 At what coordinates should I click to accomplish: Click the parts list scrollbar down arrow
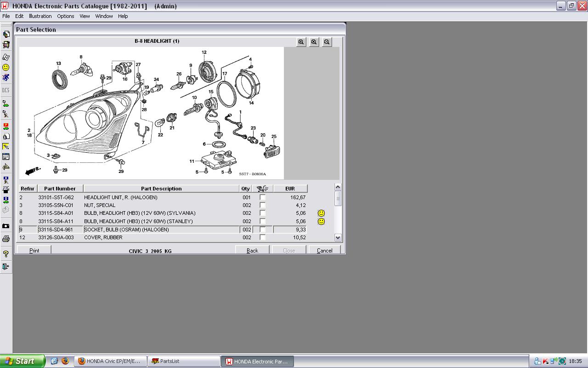338,238
